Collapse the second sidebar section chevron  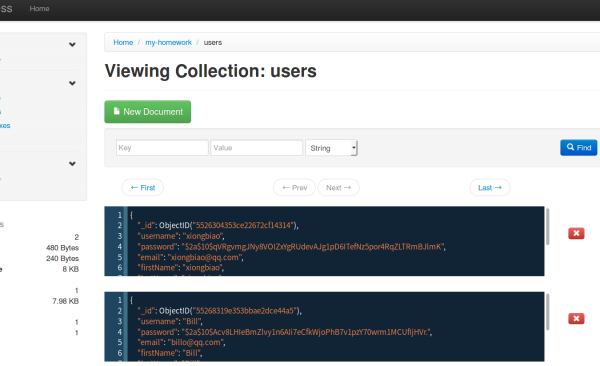[72, 83]
